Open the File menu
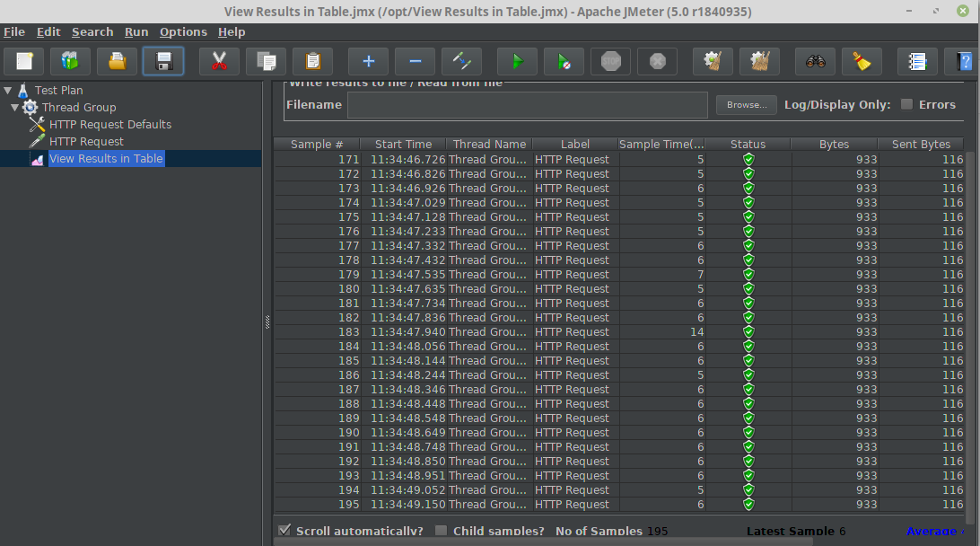Image resolution: width=980 pixels, height=546 pixels. tap(14, 32)
